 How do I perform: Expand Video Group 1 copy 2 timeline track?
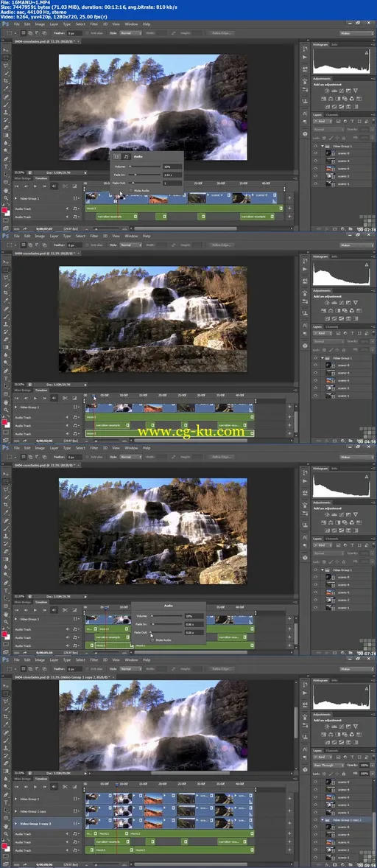[16, 823]
